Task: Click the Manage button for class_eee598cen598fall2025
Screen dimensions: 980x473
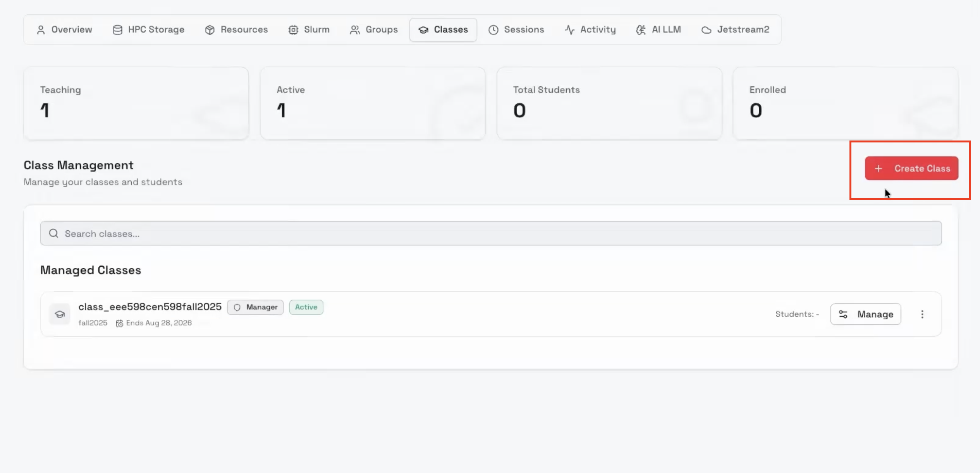Action: point(866,314)
